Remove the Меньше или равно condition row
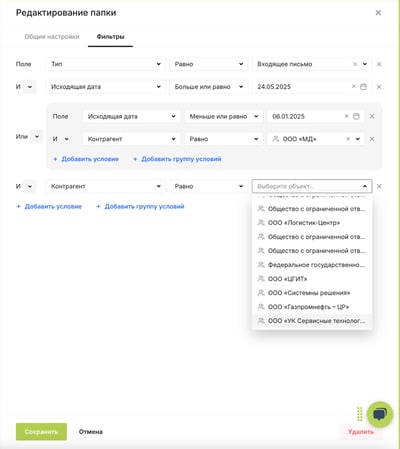This screenshot has width=400, height=449. click(x=372, y=116)
